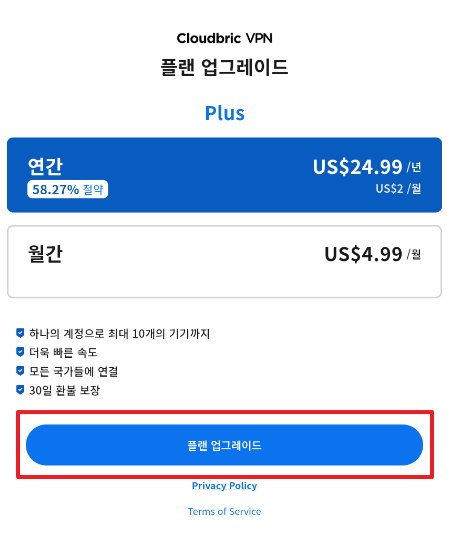The width and height of the screenshot is (450, 536).
Task: Click the 58.27% 절약 savings badge
Action: (x=67, y=189)
